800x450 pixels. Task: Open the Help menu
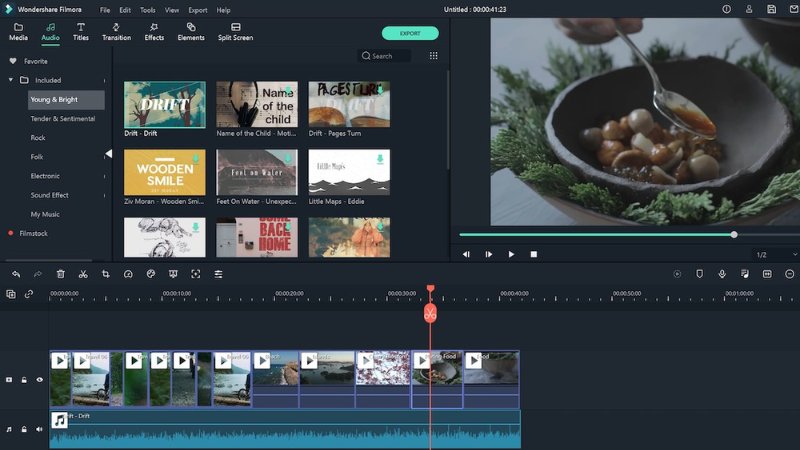pos(223,10)
